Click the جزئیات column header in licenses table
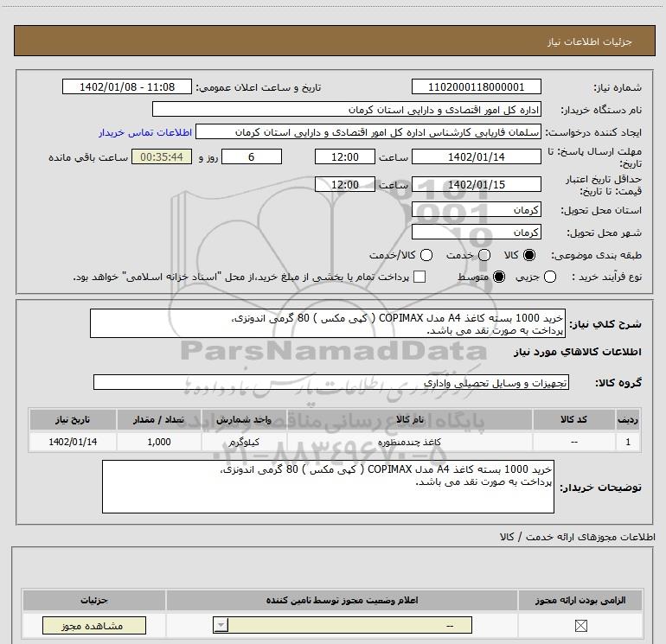666x644 pixels. pyautogui.click(x=94, y=600)
